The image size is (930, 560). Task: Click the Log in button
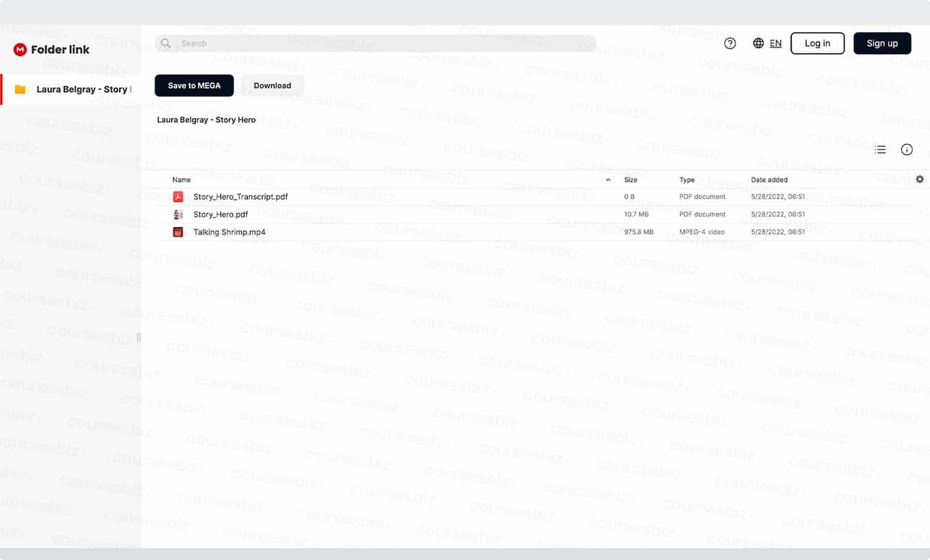(817, 43)
